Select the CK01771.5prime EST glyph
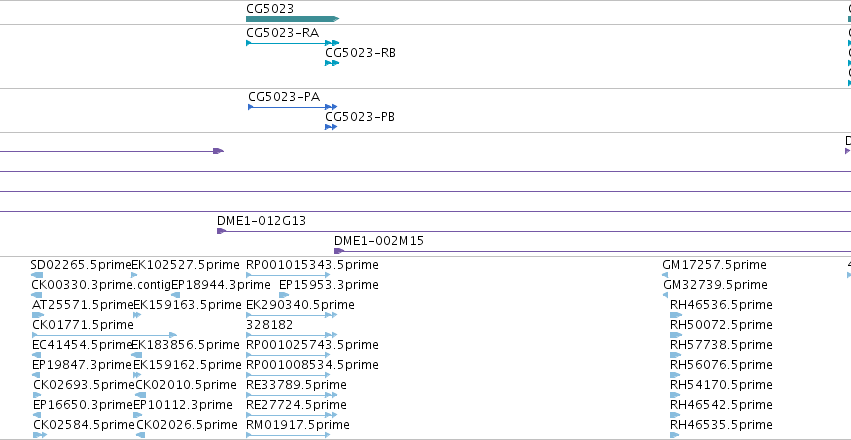Screen dimensions: 851x440 coord(105,335)
